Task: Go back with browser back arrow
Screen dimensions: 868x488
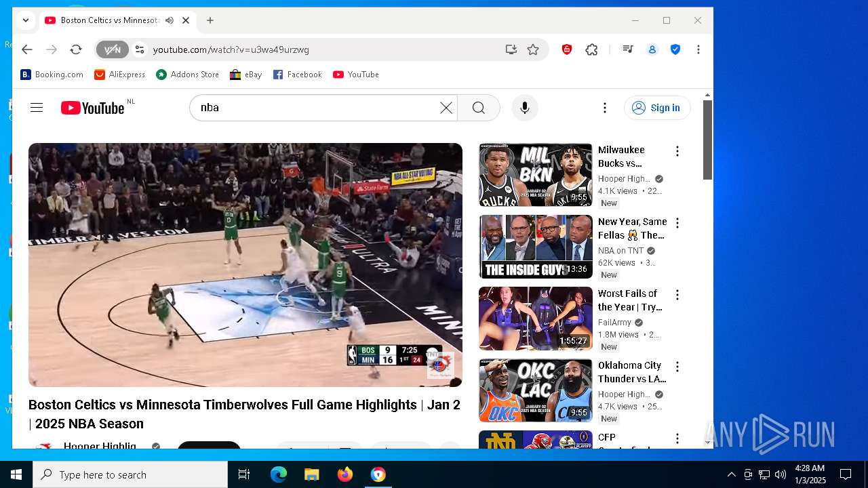Action: [27, 49]
